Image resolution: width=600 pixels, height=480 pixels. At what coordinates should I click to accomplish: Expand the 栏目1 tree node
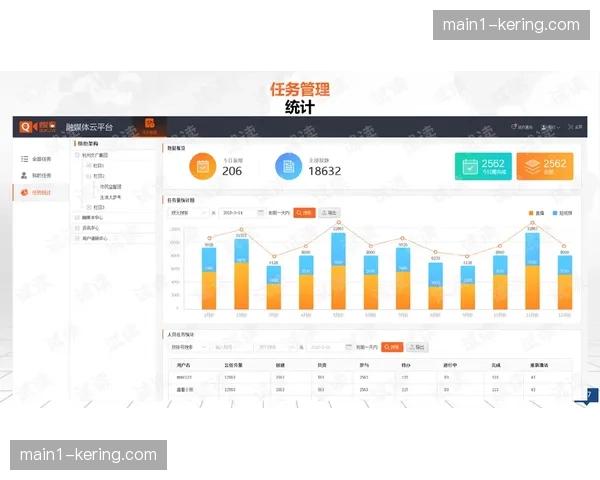pyautogui.click(x=89, y=165)
